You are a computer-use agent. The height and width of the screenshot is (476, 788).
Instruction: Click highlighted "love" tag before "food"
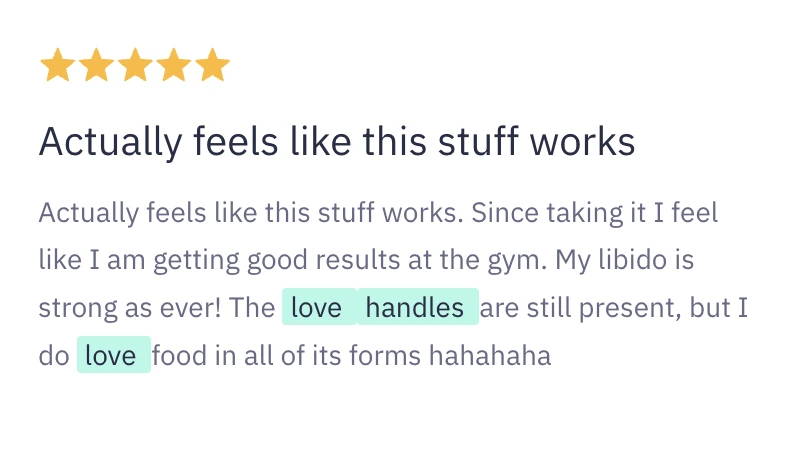click(112, 355)
